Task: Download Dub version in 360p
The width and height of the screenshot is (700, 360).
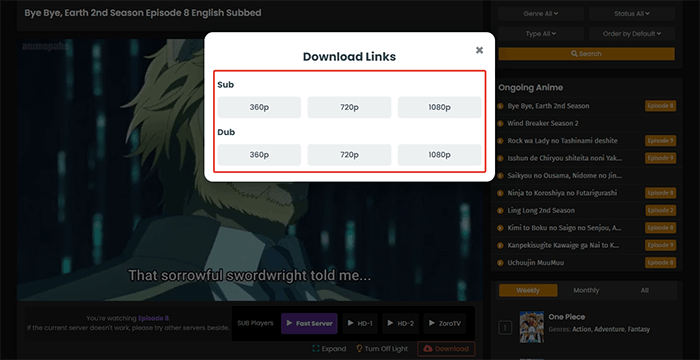Action: [x=259, y=155]
